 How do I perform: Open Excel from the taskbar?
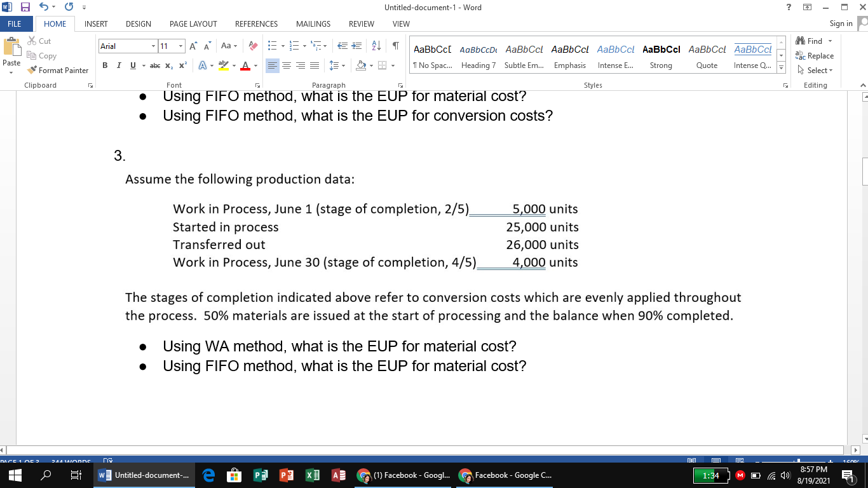[313, 475]
